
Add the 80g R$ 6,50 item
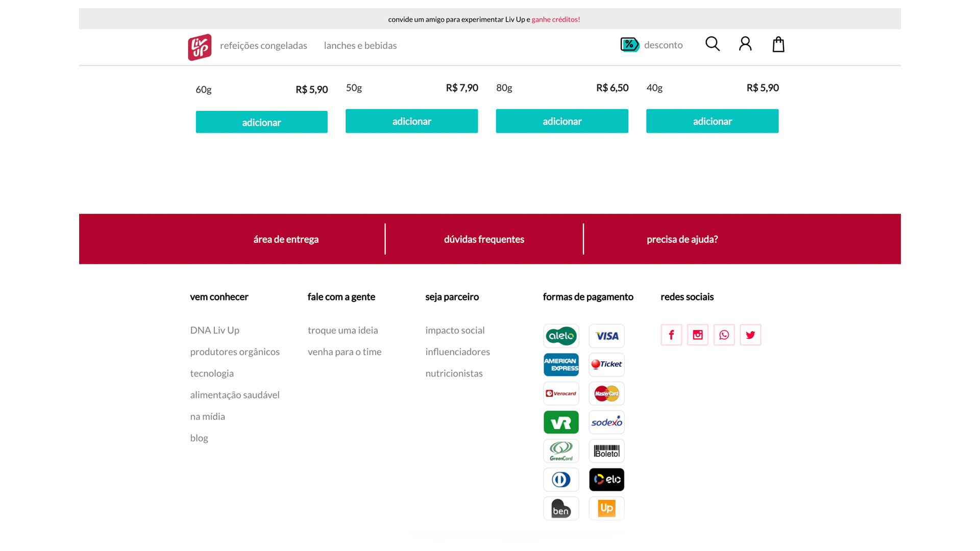[562, 121]
